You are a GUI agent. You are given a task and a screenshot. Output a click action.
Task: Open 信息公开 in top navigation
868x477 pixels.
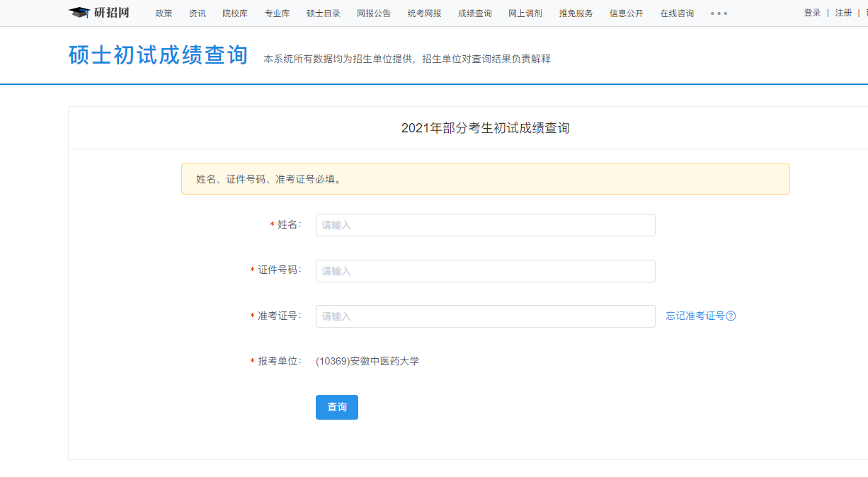pyautogui.click(x=627, y=13)
